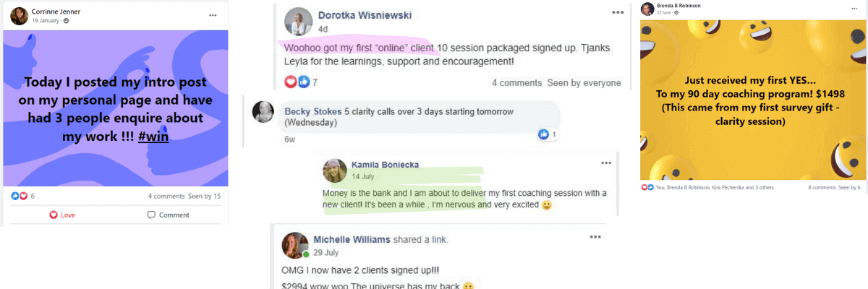Click the #win hashtag link
Screen dimensions: 868x289
click(x=156, y=135)
